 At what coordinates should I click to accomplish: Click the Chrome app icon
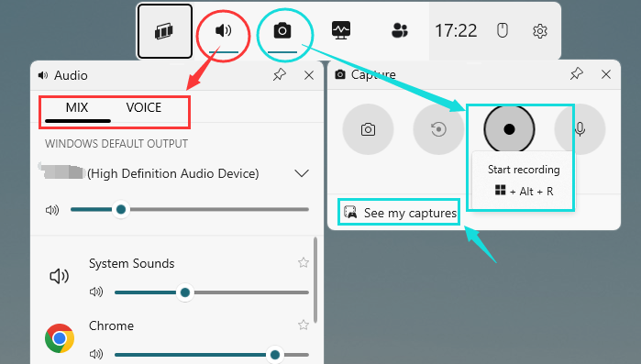coord(60,338)
